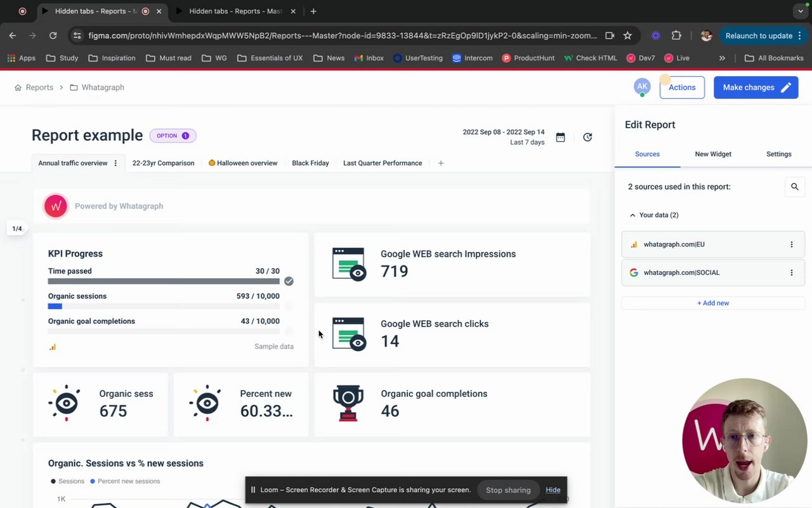Click the Google WEB search clicks widget icon
The width and height of the screenshot is (812, 508).
[x=349, y=334]
